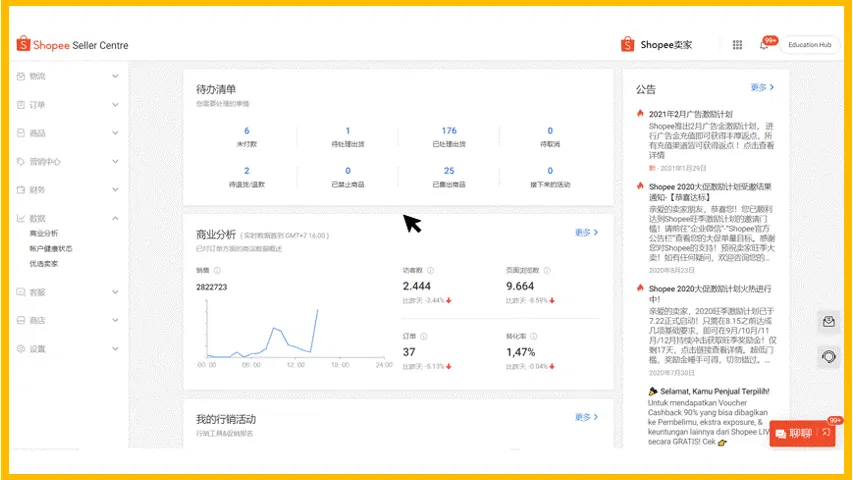Viewport: 853px width, 480px height.
Task: Click 更多 link in the 商业分析 section
Action: click(x=586, y=232)
